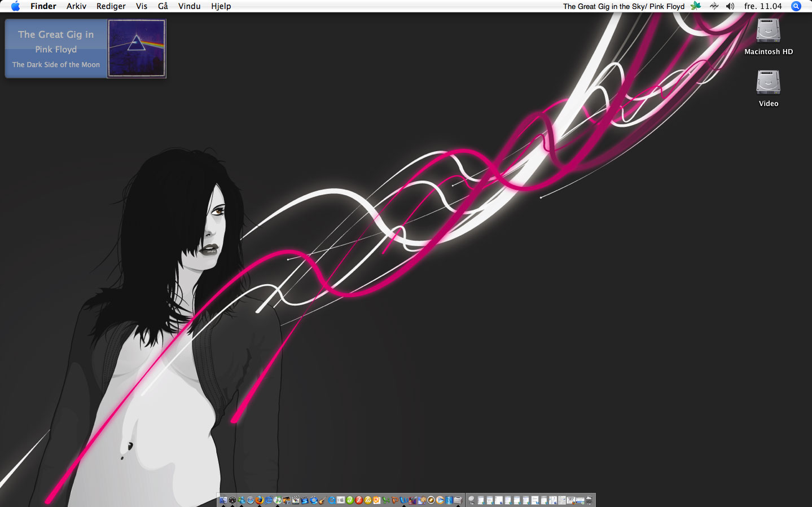Viewport: 812px width, 507px height.
Task: Click the @ mail icon right of Dock divider
Action: pyautogui.click(x=471, y=500)
